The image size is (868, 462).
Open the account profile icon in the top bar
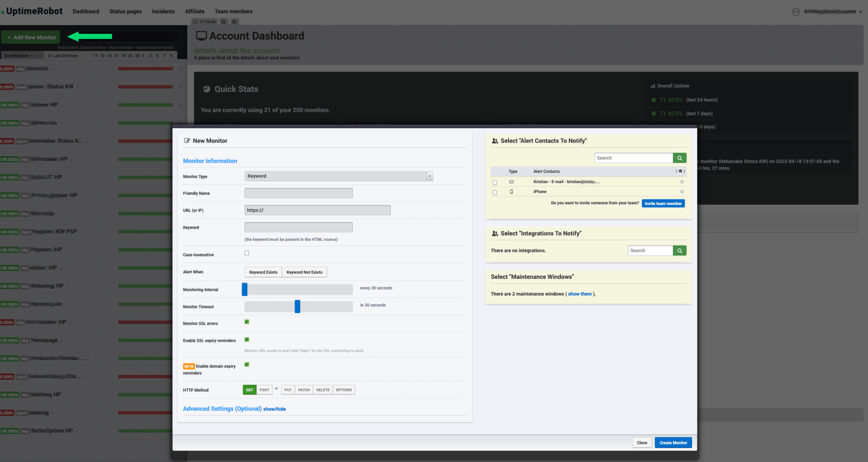tap(796, 11)
